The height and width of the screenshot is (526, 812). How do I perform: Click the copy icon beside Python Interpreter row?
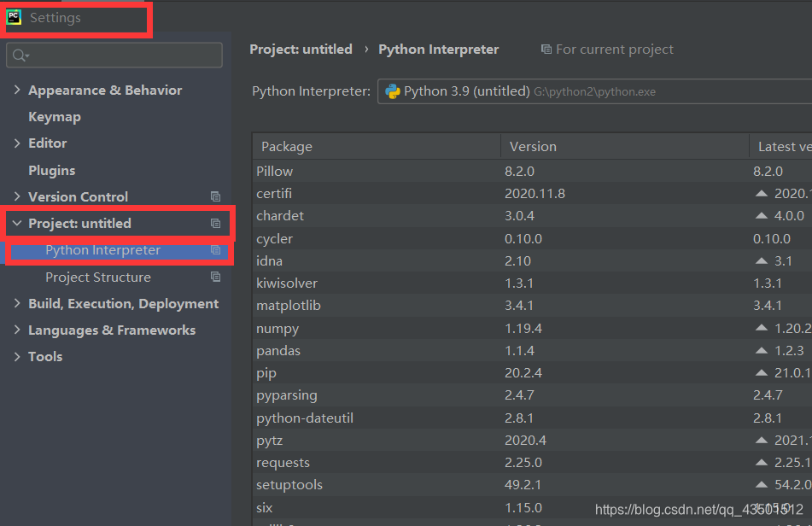[215, 250]
